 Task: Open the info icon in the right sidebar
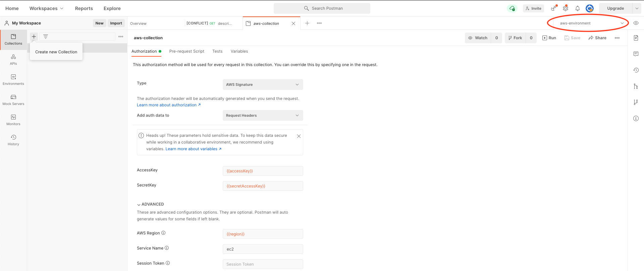636,118
